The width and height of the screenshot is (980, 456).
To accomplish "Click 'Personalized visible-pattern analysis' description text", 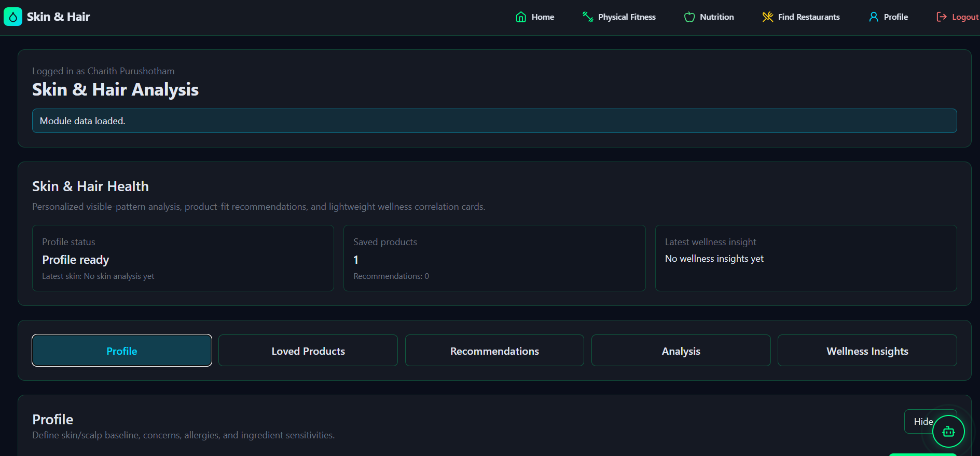I will click(x=259, y=207).
